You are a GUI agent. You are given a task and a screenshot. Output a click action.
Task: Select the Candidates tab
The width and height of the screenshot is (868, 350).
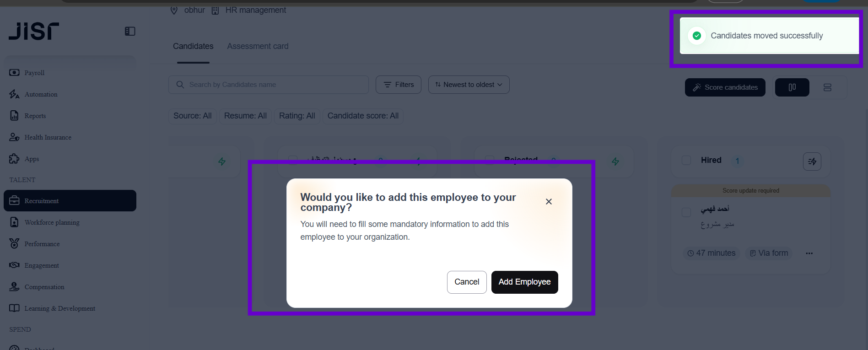tap(193, 46)
